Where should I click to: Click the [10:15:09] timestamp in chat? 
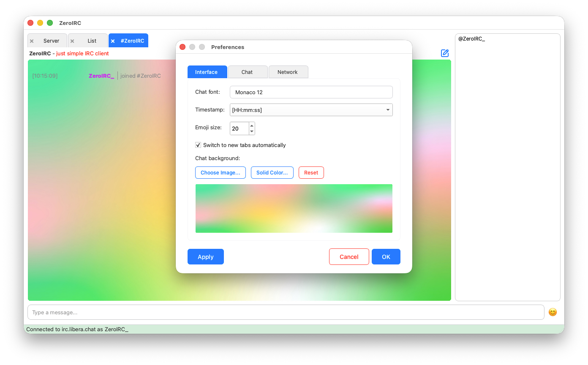(45, 76)
